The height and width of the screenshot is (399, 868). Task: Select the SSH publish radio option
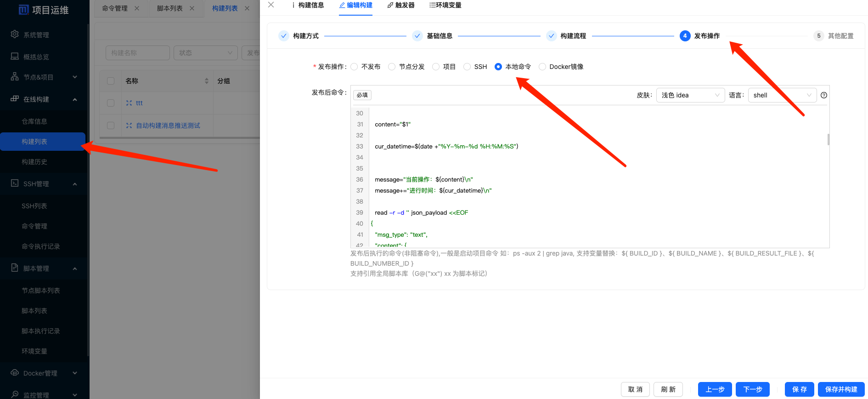[x=467, y=67]
